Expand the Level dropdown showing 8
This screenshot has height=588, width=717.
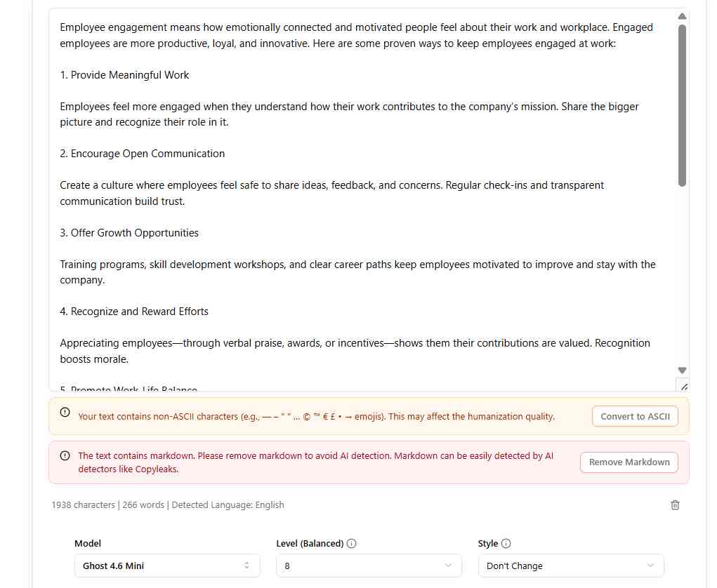[x=369, y=566]
